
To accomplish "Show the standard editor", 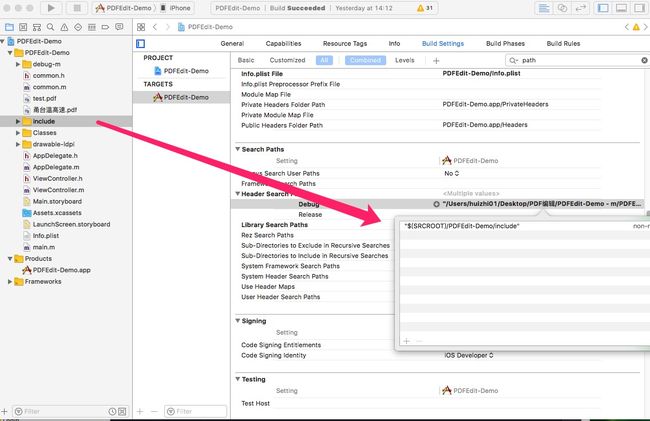I will coord(544,8).
